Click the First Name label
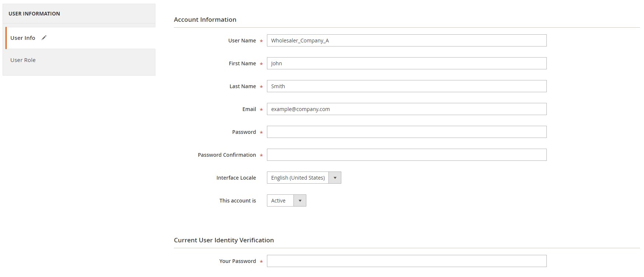The width and height of the screenshot is (644, 277). point(242,63)
